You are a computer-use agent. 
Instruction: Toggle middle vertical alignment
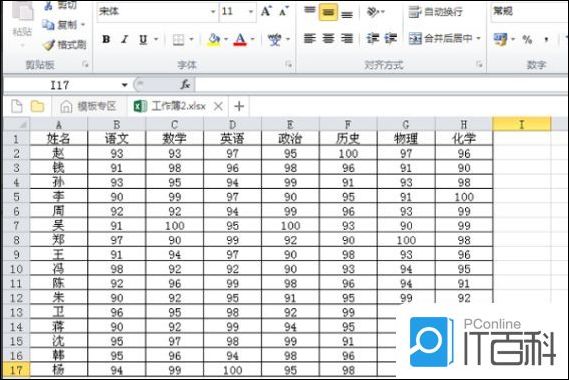click(x=328, y=12)
